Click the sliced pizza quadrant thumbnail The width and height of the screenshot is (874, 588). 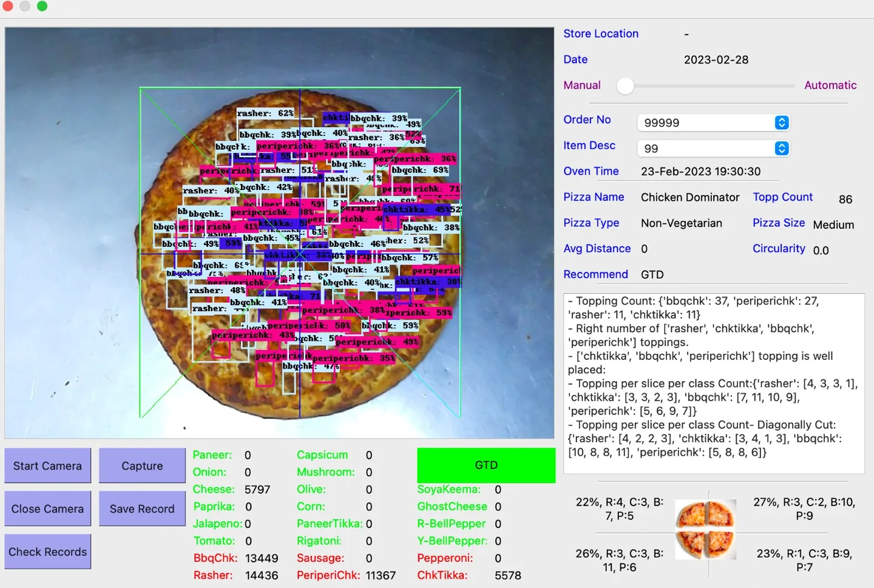[706, 529]
